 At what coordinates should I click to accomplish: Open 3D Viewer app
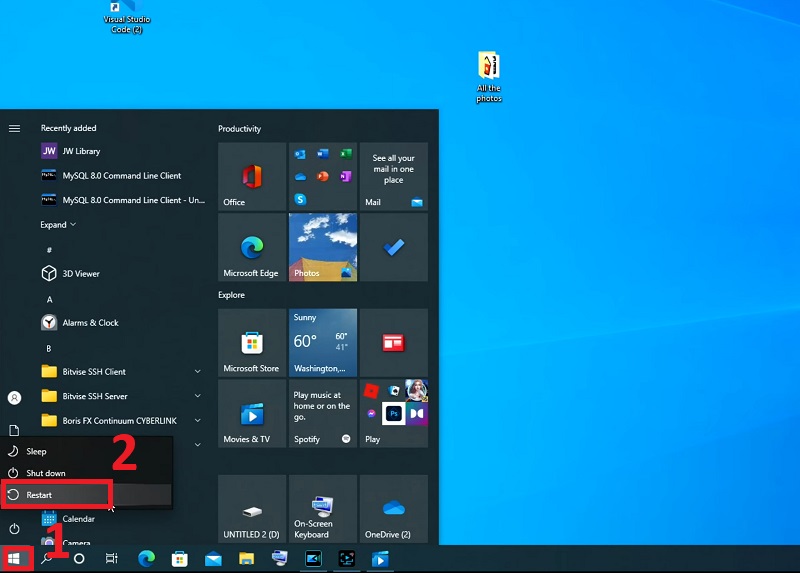point(122,273)
